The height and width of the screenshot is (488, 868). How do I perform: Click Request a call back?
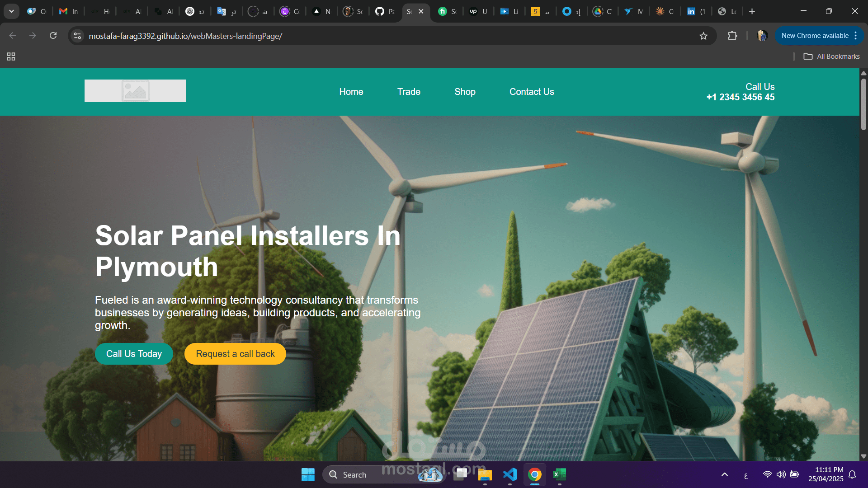pyautogui.click(x=235, y=354)
